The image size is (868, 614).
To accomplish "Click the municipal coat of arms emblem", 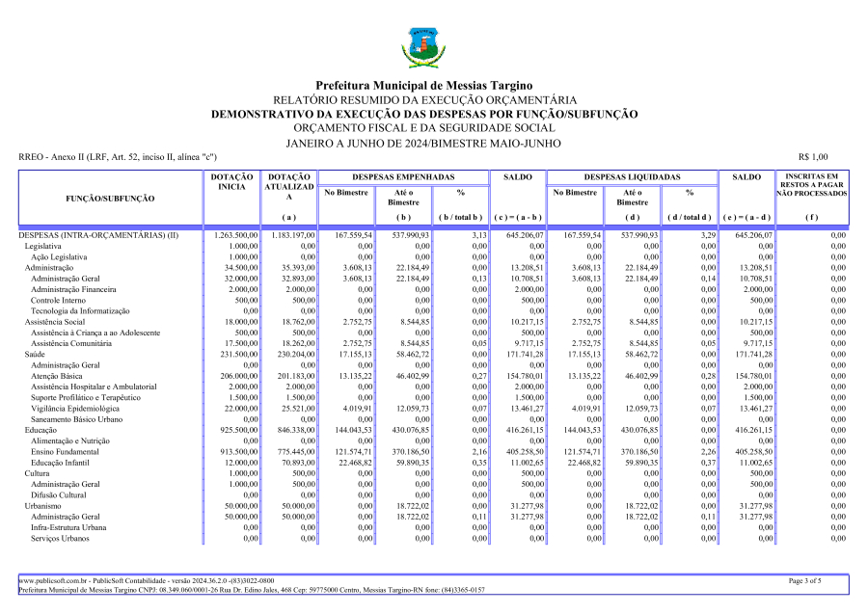I will 423,47.
